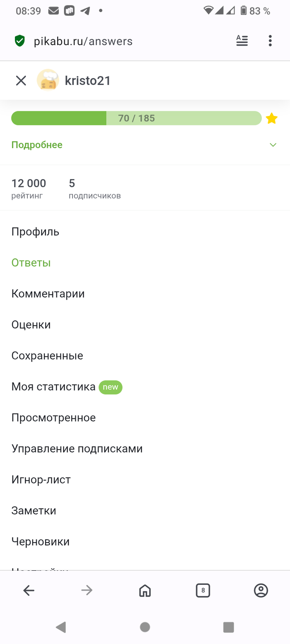Tap the kristo21 avatar image
The width and height of the screenshot is (290, 644).
point(48,80)
